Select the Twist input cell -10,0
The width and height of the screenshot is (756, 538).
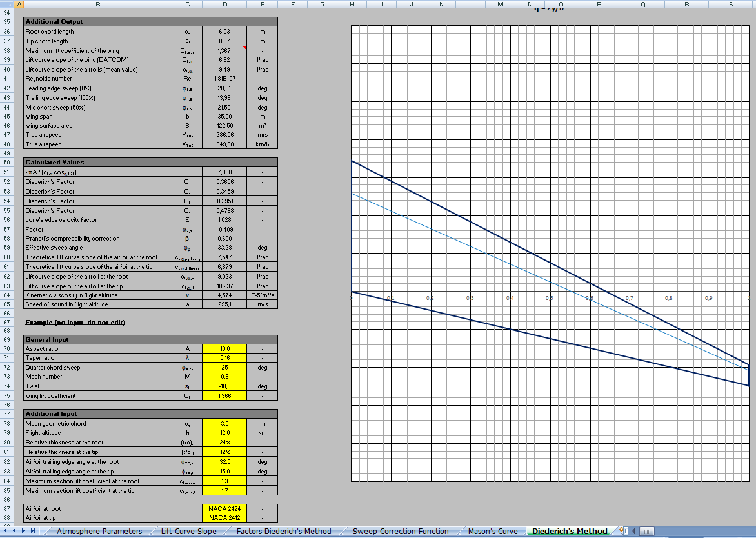[x=224, y=386]
